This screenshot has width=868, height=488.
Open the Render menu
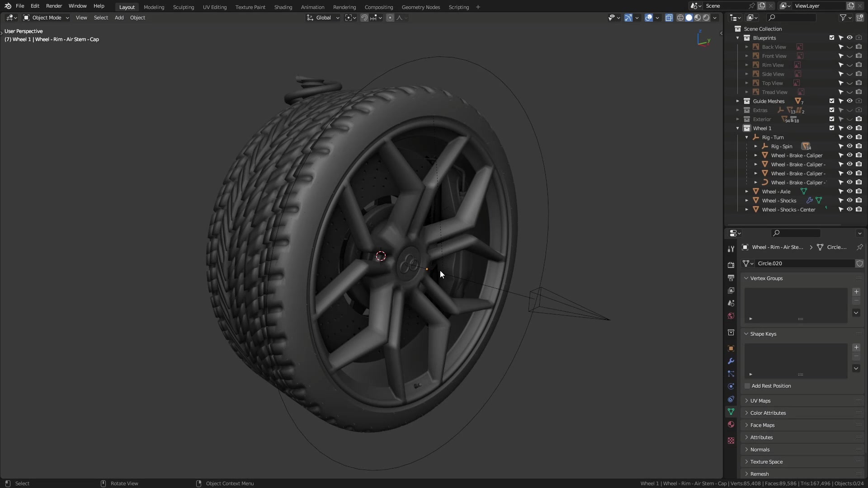point(54,6)
